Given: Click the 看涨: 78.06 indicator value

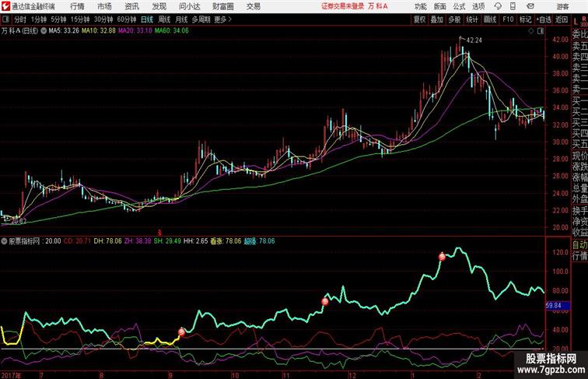Looking at the screenshot, I should [226, 241].
